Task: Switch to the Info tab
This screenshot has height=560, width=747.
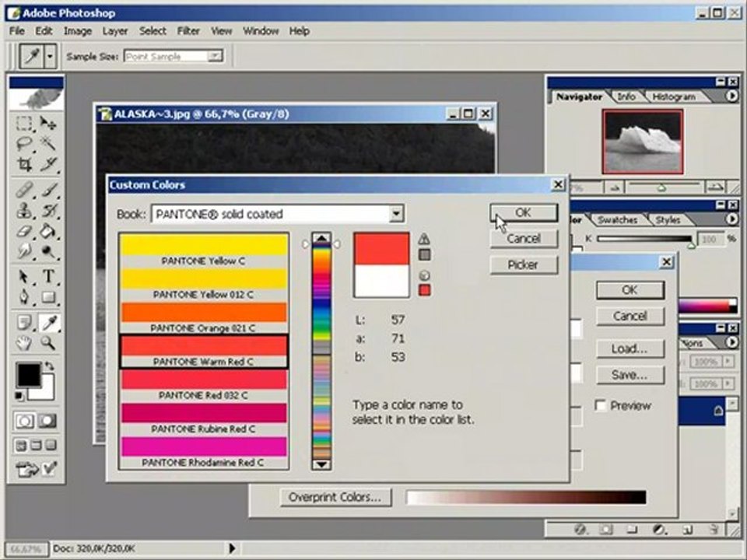Action: [626, 96]
